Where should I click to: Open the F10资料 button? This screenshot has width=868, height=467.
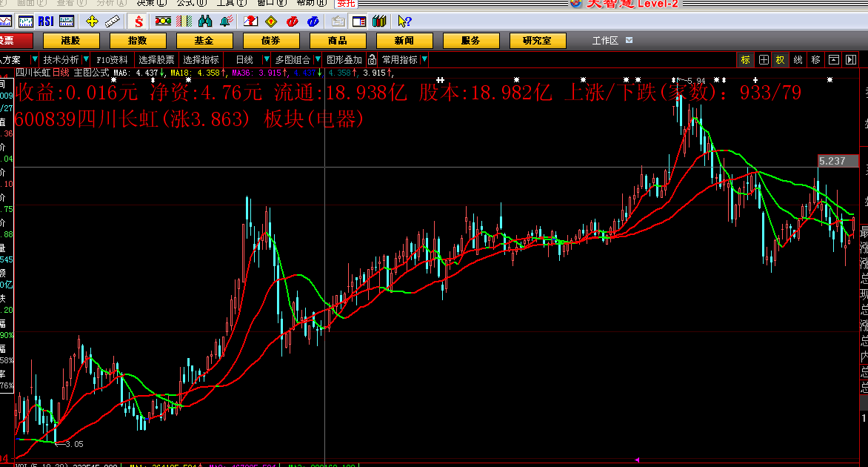(x=112, y=59)
